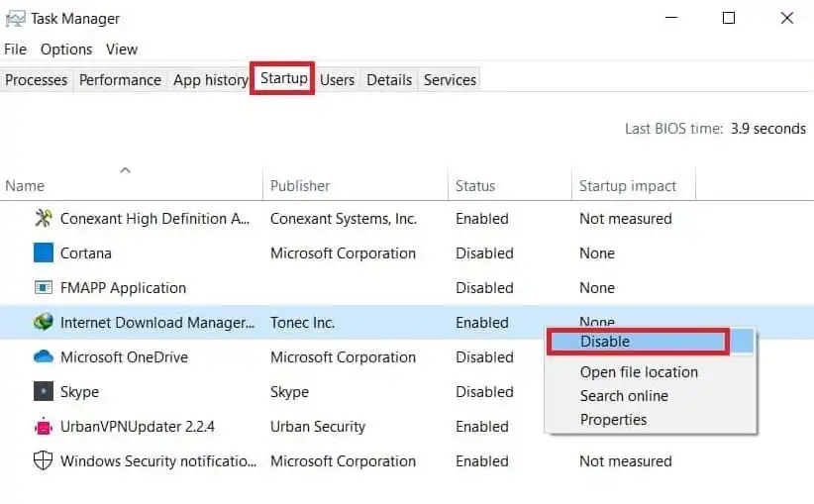
Task: Open the View menu
Action: (122, 50)
